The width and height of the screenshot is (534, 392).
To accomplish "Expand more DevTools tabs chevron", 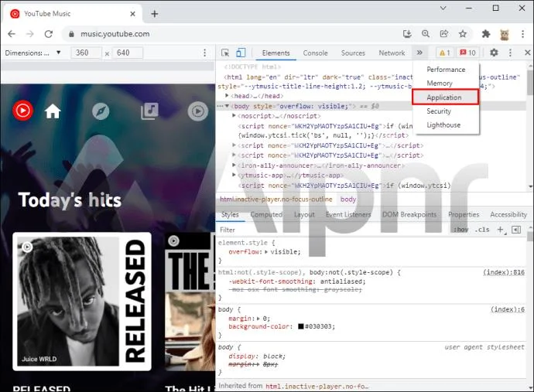I will 419,53.
